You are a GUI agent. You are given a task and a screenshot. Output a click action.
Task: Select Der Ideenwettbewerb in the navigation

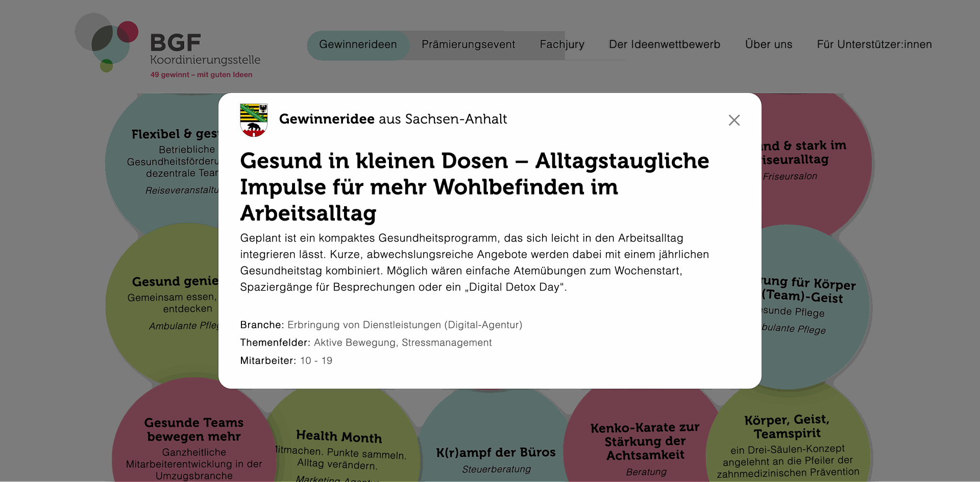664,45
